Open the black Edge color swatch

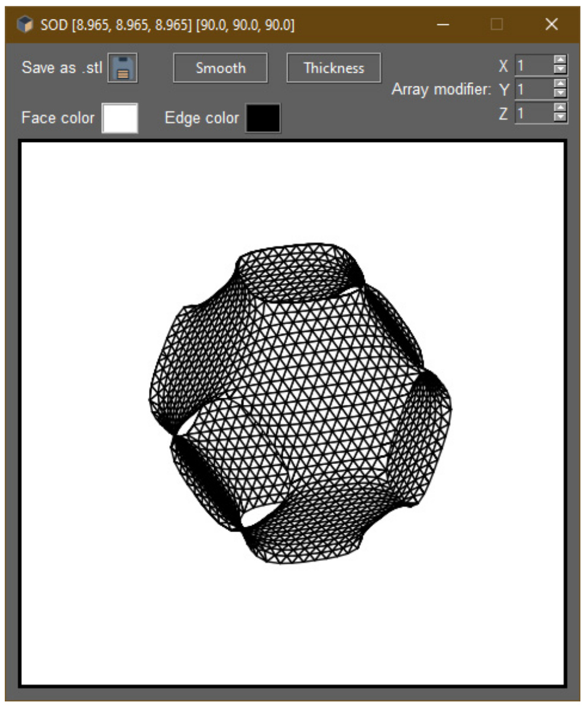pyautogui.click(x=263, y=118)
